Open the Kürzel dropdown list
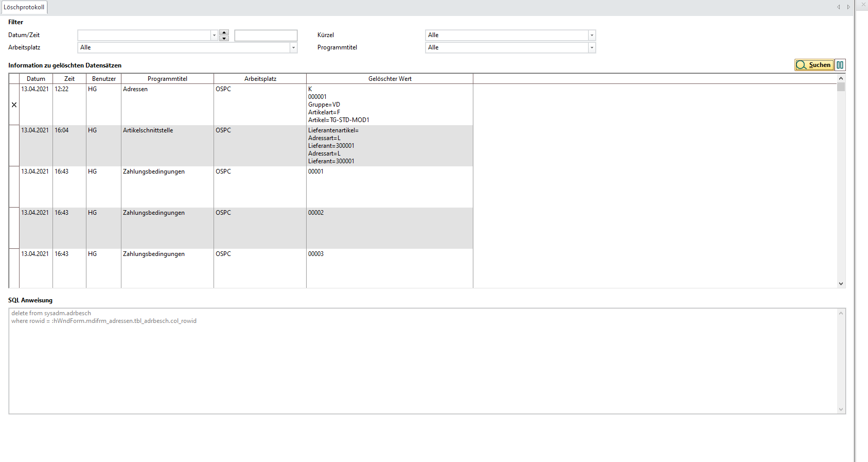This screenshot has width=868, height=462. (592, 35)
